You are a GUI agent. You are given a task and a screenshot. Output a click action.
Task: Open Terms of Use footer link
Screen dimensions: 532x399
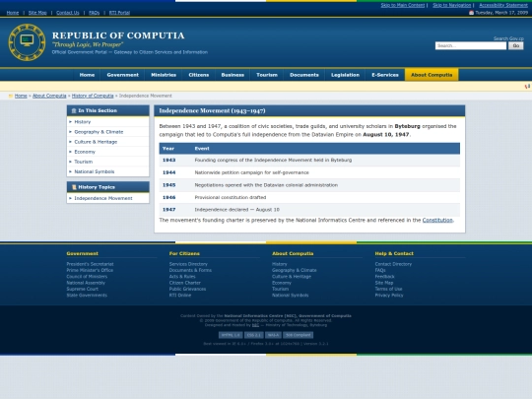coord(388,289)
